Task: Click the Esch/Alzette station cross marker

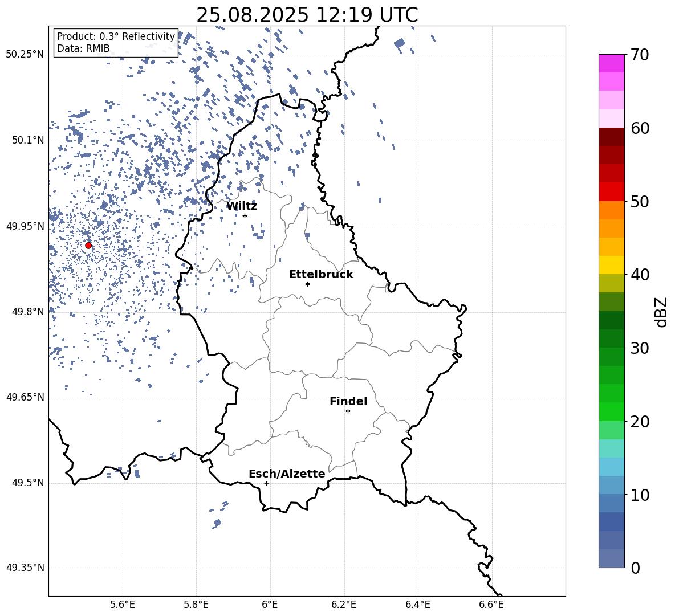Action: (266, 483)
